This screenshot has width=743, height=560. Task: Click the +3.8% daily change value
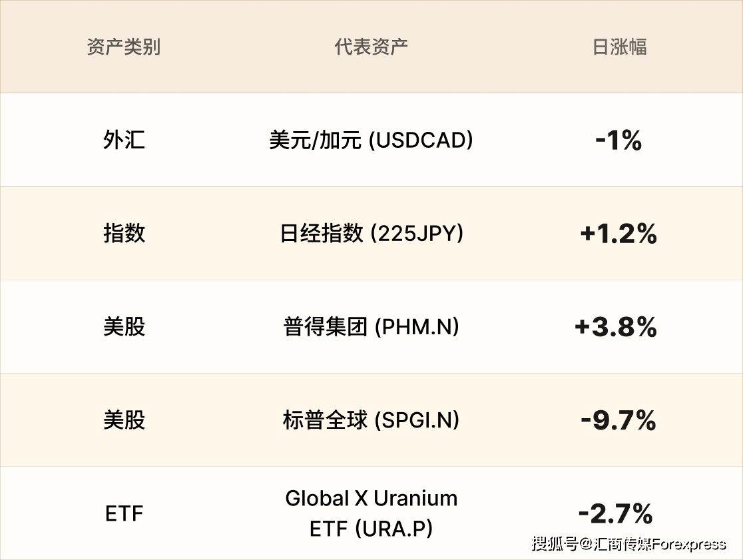(616, 327)
